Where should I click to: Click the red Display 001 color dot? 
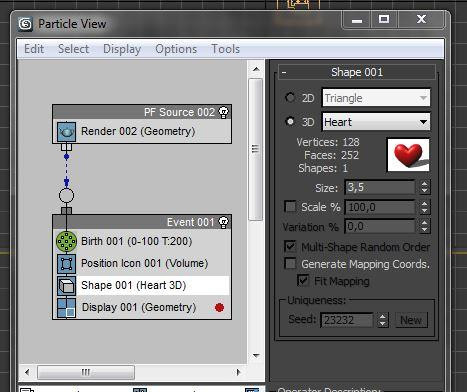coord(219,307)
